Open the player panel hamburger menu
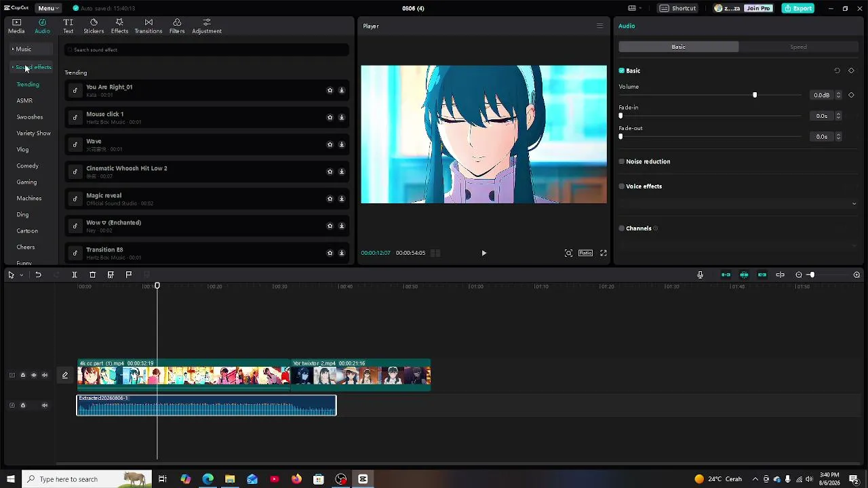The image size is (868, 488). tap(599, 26)
